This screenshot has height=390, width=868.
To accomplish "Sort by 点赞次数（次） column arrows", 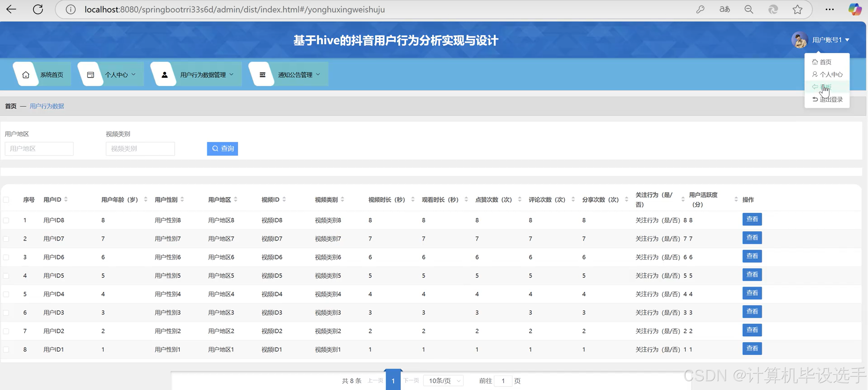I will pos(520,199).
